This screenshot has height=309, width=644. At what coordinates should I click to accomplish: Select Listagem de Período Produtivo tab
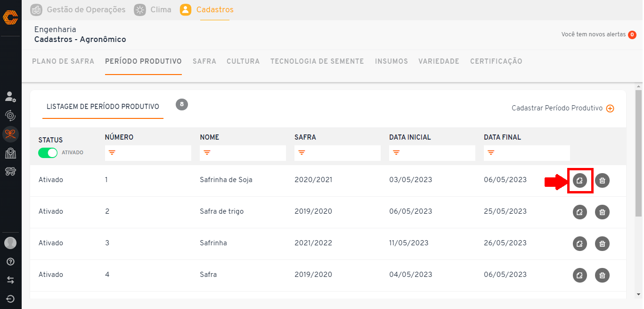click(x=103, y=107)
